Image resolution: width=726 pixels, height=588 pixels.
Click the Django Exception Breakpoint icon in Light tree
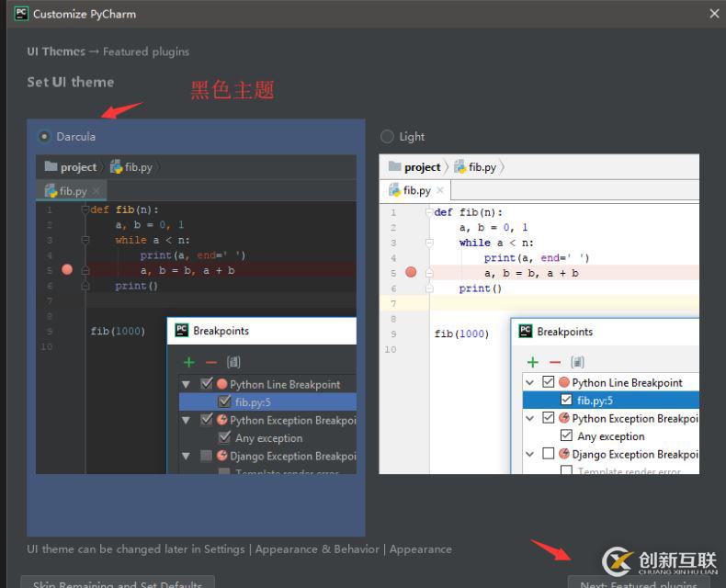[x=564, y=453]
